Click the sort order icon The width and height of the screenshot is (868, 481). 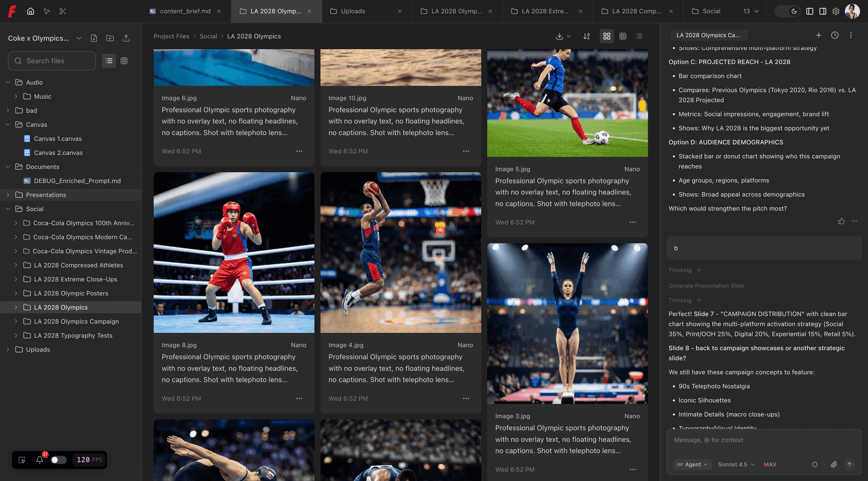[586, 36]
